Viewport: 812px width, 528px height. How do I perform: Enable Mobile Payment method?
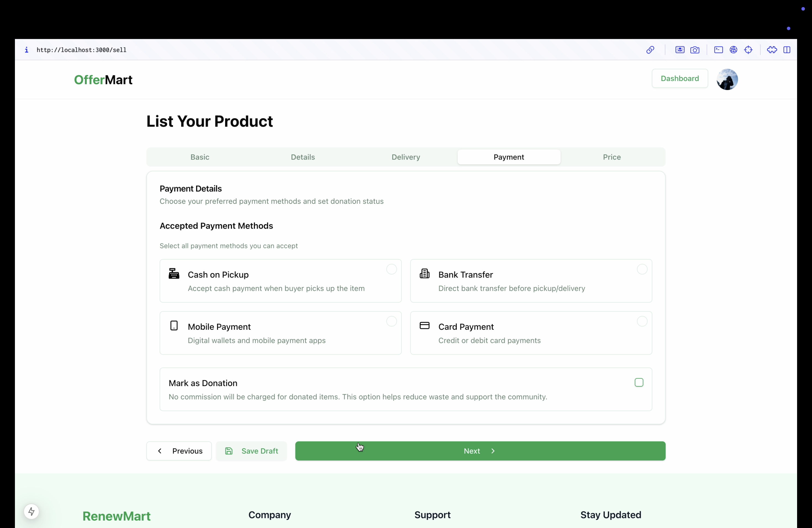pos(391,321)
